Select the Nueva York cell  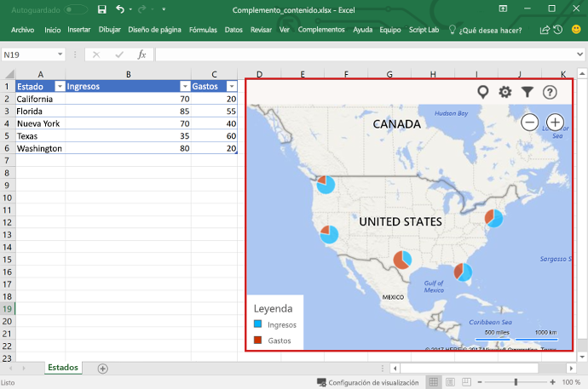pyautogui.click(x=41, y=123)
